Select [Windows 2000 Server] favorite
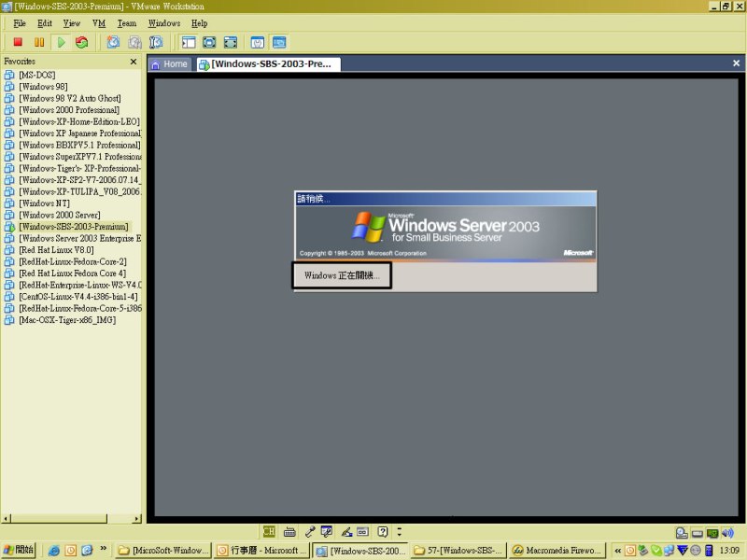Image resolution: width=747 pixels, height=560 pixels. (60, 215)
